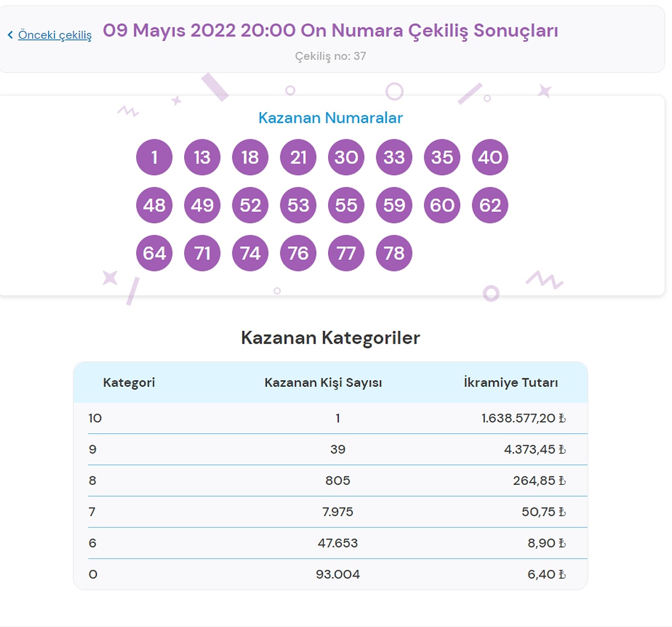Click the back chevron beside Önceki çekiliş
This screenshot has height=627, width=672.
(10, 35)
